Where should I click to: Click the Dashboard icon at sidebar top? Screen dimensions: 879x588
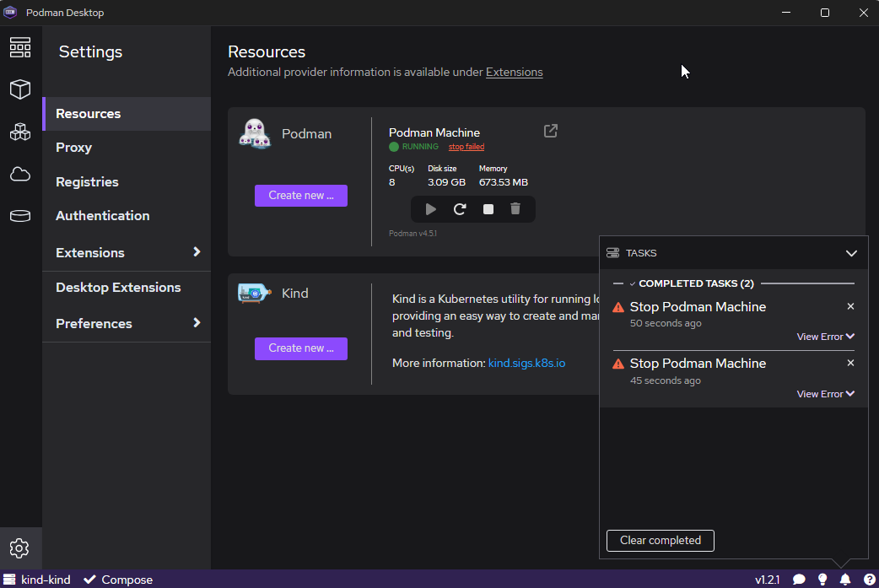click(x=20, y=47)
